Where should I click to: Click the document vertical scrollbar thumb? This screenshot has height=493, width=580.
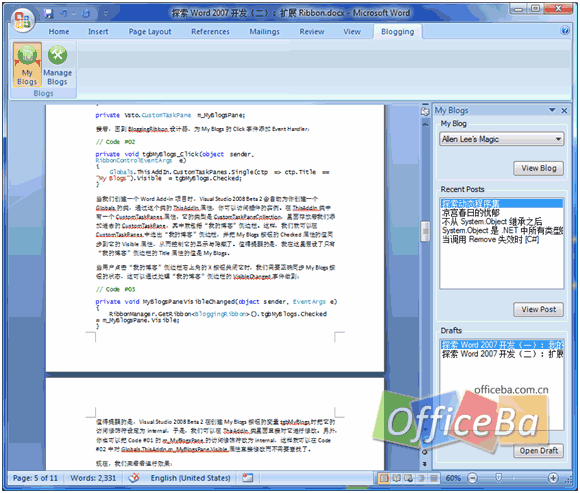point(425,232)
